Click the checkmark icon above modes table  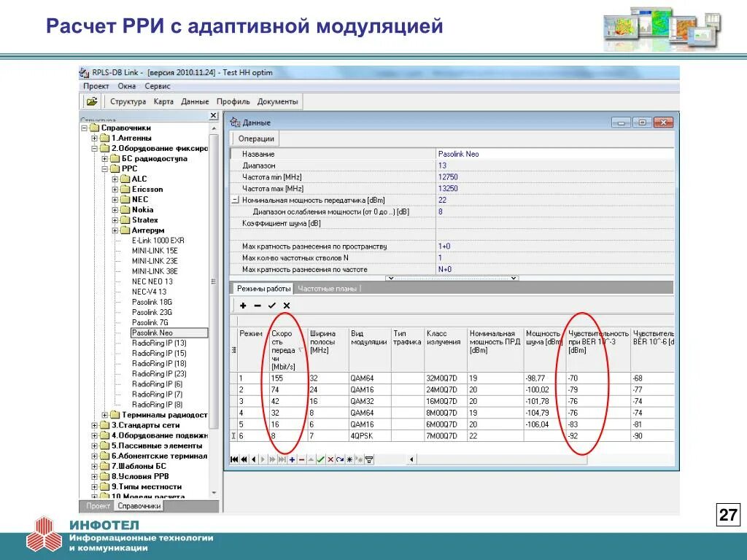(271, 306)
